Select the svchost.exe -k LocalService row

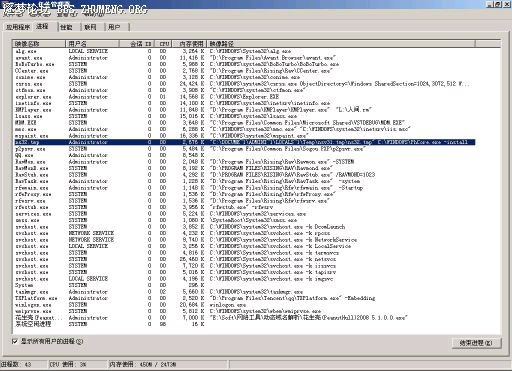pos(244,246)
